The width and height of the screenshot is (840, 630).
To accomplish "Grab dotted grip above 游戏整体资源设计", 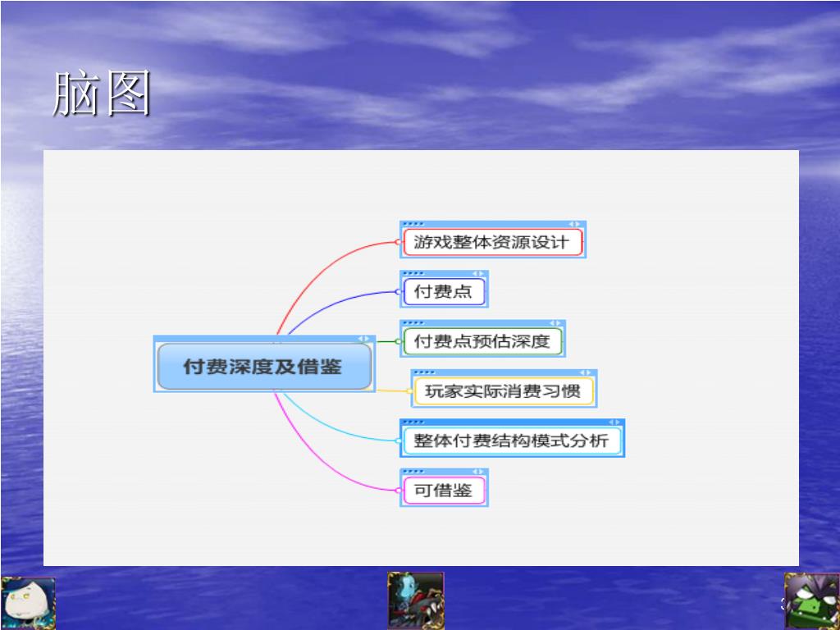I will [413, 224].
